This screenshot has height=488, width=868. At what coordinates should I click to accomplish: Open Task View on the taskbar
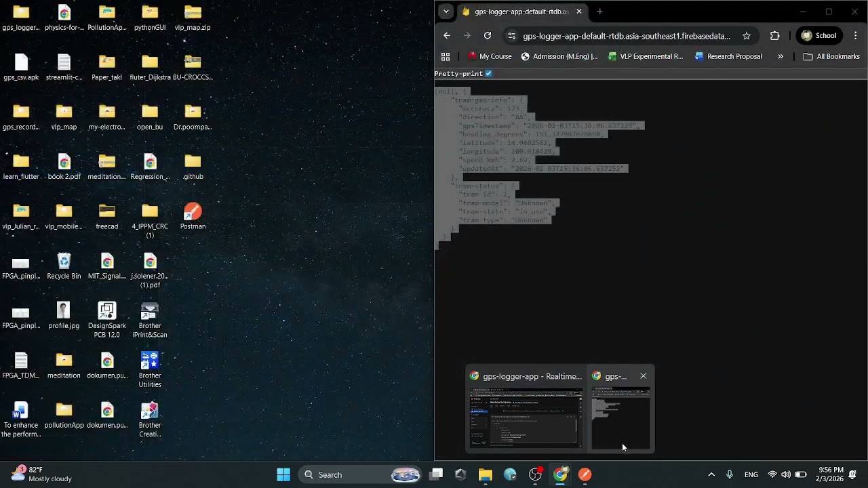436,474
